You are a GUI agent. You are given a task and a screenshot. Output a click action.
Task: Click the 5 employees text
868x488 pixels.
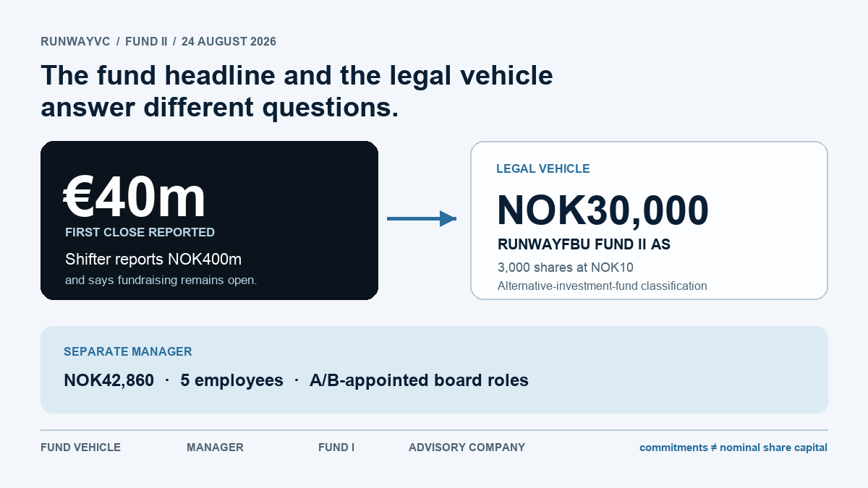pyautogui.click(x=231, y=380)
